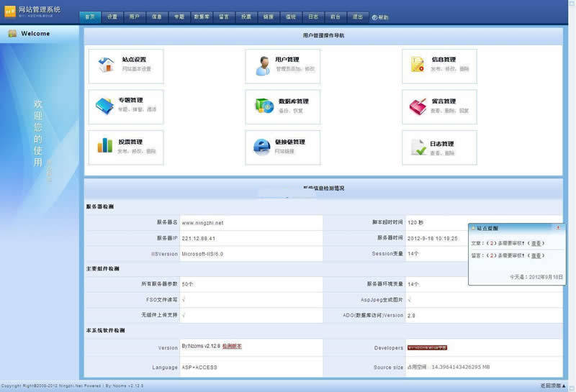Image resolution: width=576 pixels, height=392 pixels.
Task: Click the Welcome heading in sidebar
Action: 35,33
